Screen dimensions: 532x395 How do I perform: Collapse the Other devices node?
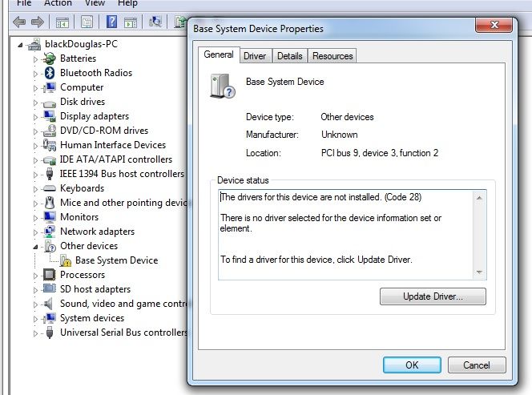pyautogui.click(x=35, y=247)
